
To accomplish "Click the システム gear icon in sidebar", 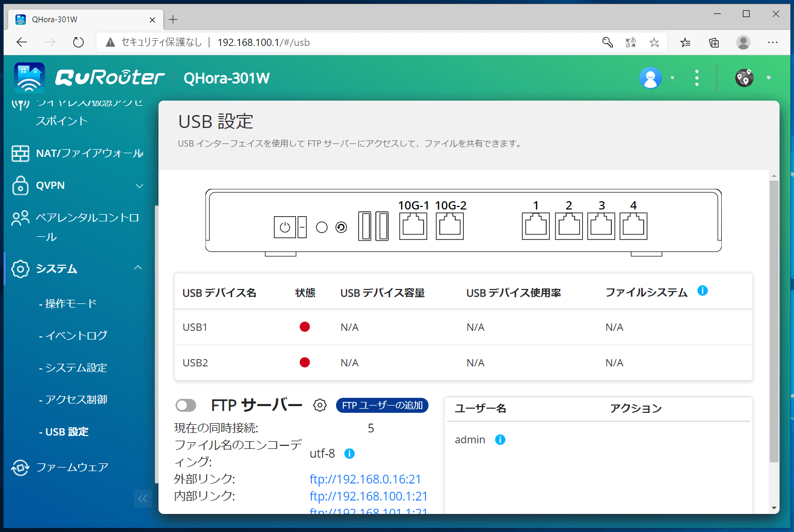I will [20, 269].
